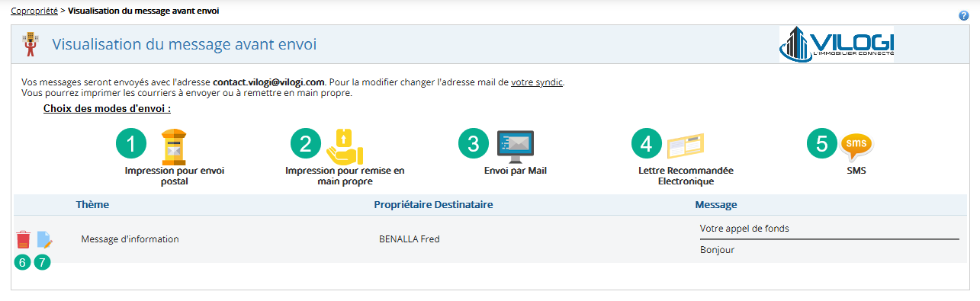Open help via the blue question mark icon
The width and height of the screenshot is (980, 301).
(x=964, y=15)
